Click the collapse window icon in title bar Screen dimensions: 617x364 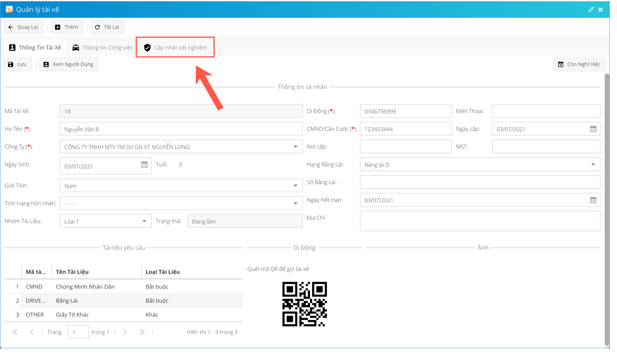coord(591,10)
